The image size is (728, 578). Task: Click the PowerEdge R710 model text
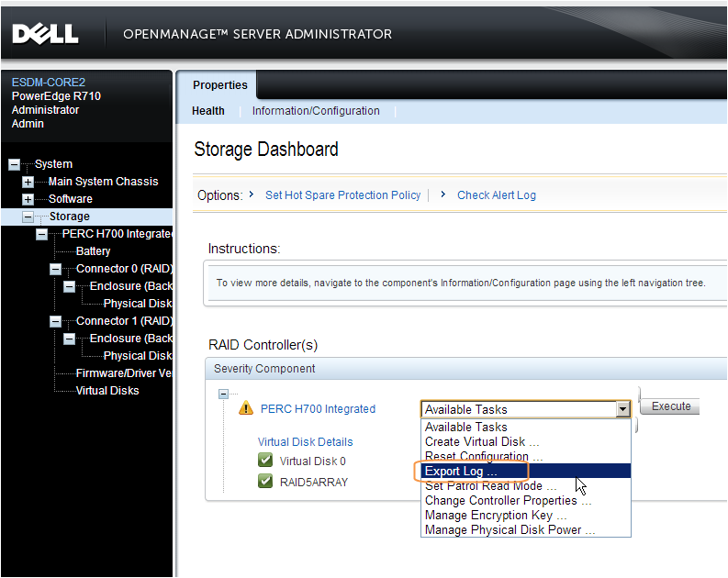click(x=56, y=96)
